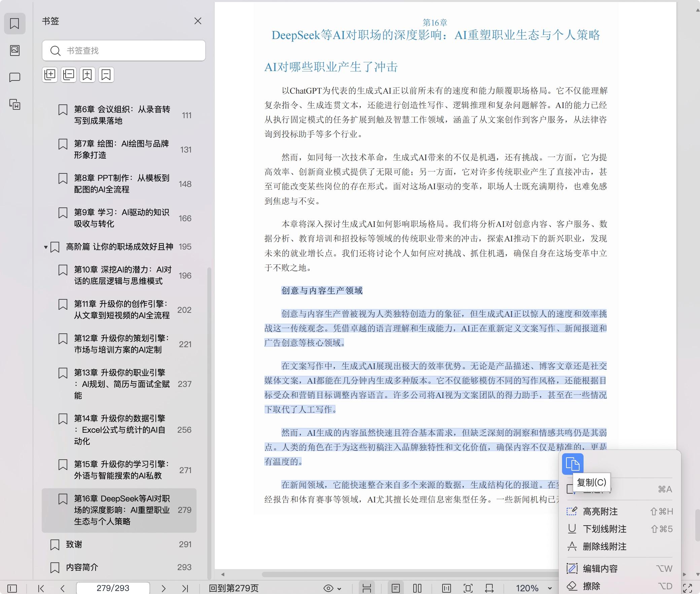
Task: Jump to last page with skip icon
Action: [x=185, y=588]
